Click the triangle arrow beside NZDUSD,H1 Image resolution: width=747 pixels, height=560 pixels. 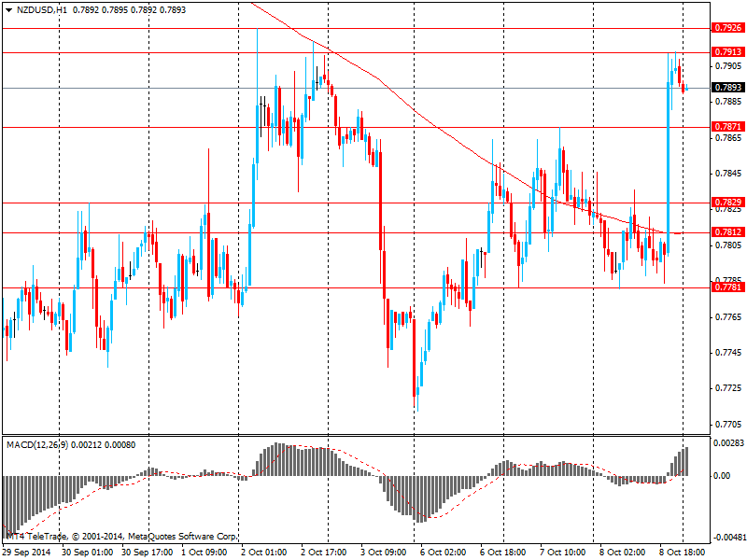pos(8,10)
